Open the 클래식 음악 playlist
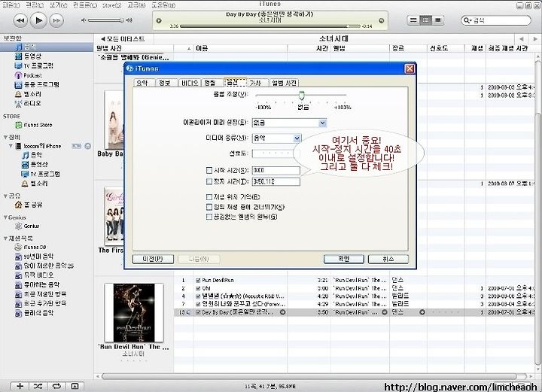Viewport: 542px width, 392px height. pyautogui.click(x=34, y=313)
